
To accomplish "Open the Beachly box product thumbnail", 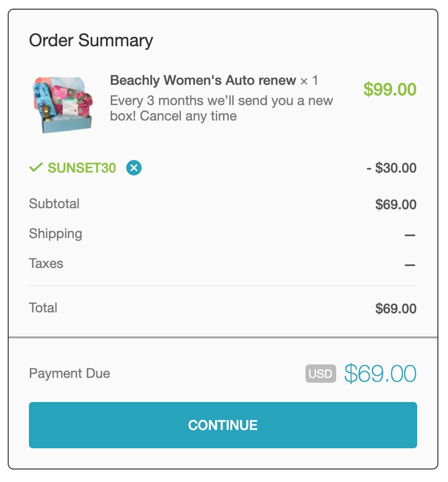I will click(62, 105).
